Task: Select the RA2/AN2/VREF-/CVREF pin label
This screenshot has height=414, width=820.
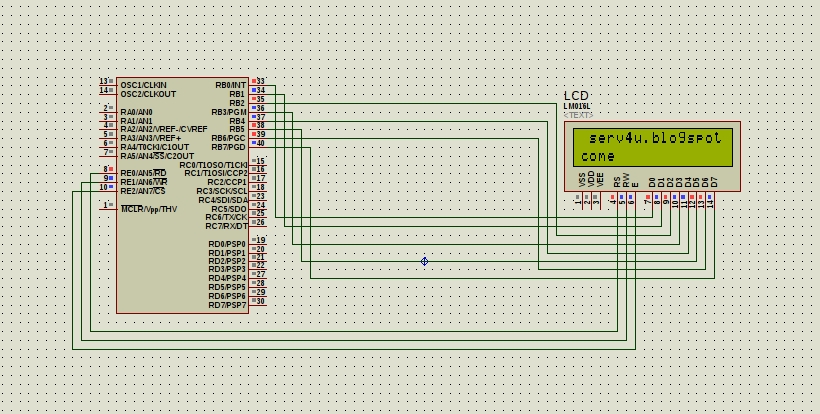Action: (x=164, y=129)
